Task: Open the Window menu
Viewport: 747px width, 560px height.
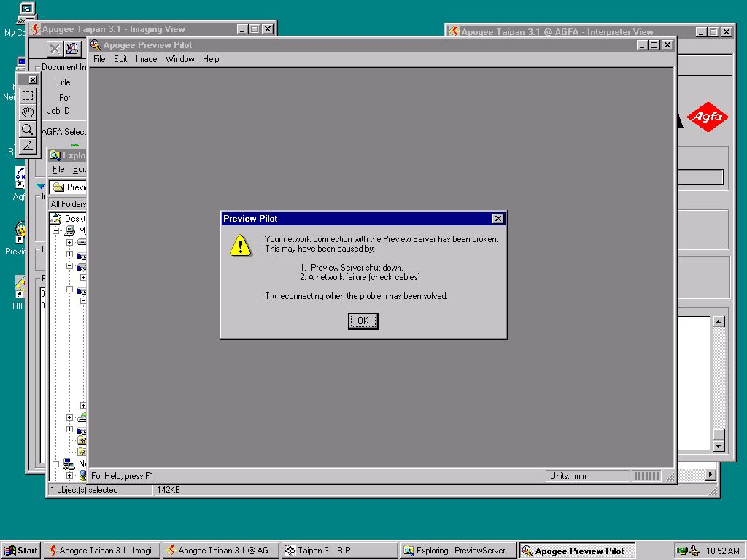Action: [179, 59]
